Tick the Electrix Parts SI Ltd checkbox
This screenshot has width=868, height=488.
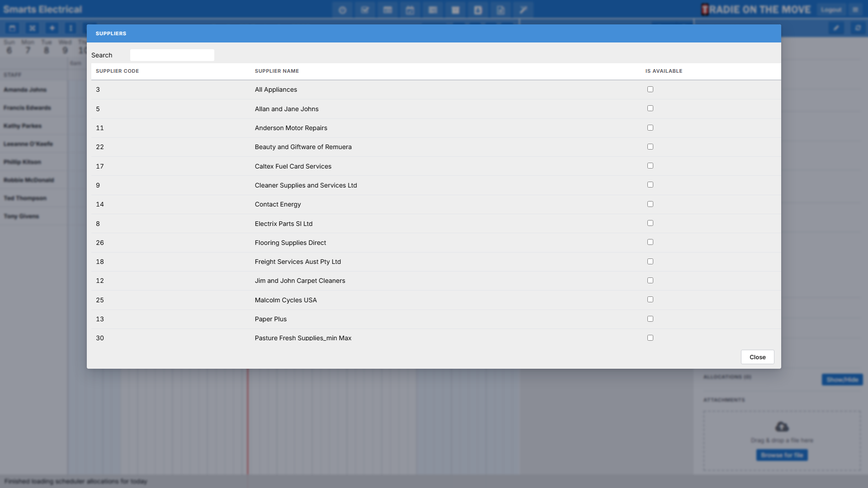(x=650, y=223)
